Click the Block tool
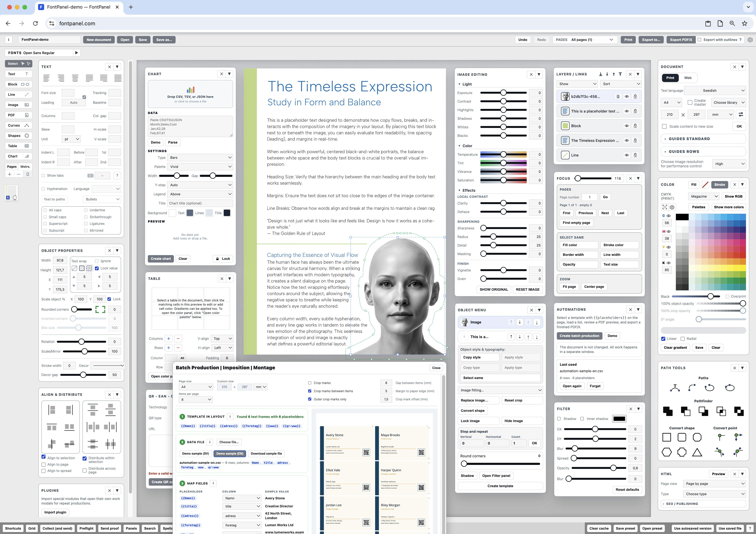The image size is (756, 534). (x=18, y=84)
